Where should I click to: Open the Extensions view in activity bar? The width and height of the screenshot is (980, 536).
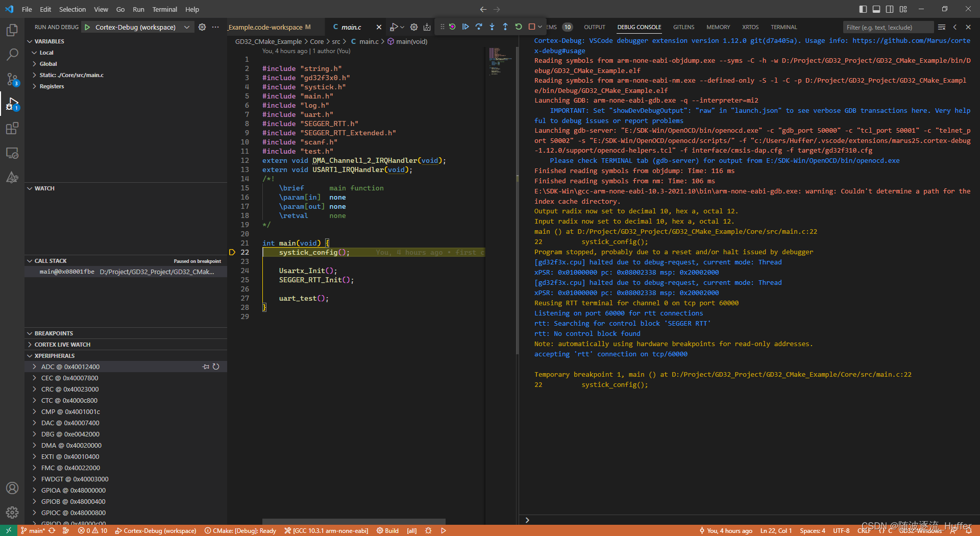[x=12, y=129]
